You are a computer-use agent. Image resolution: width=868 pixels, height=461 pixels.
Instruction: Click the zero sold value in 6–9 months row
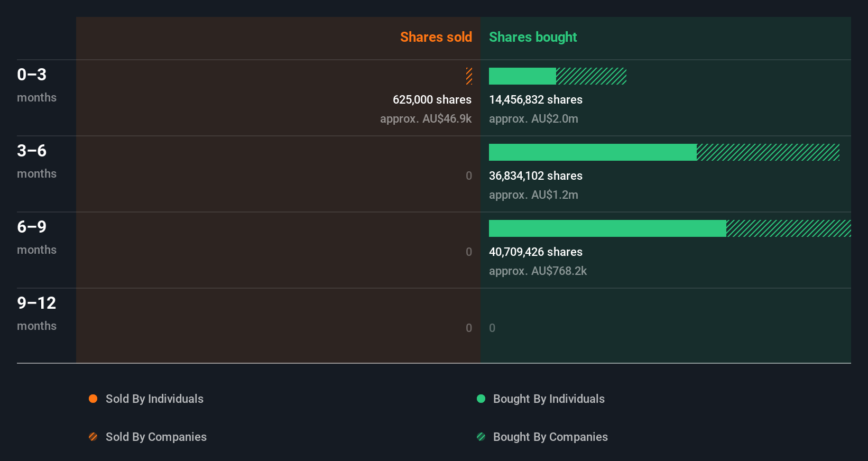pos(469,252)
